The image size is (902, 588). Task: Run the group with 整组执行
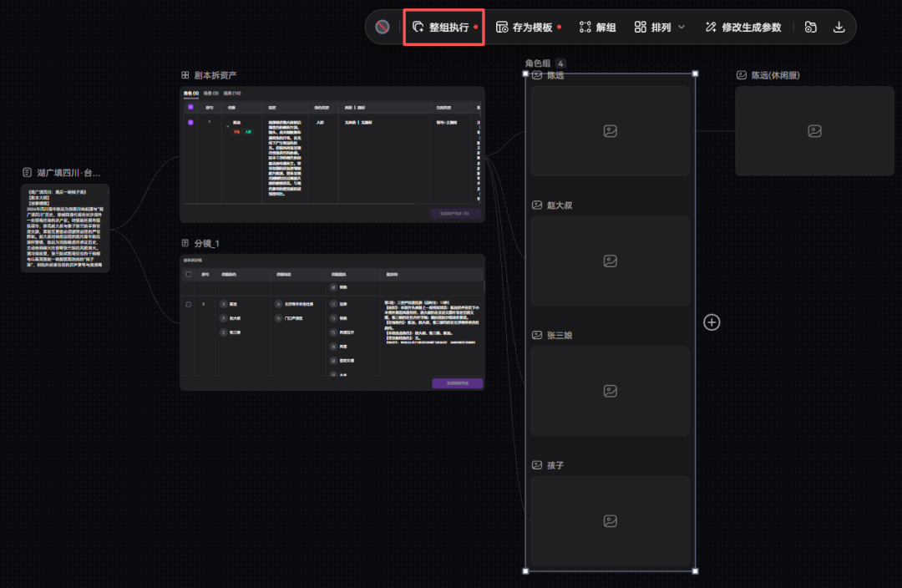[444, 27]
